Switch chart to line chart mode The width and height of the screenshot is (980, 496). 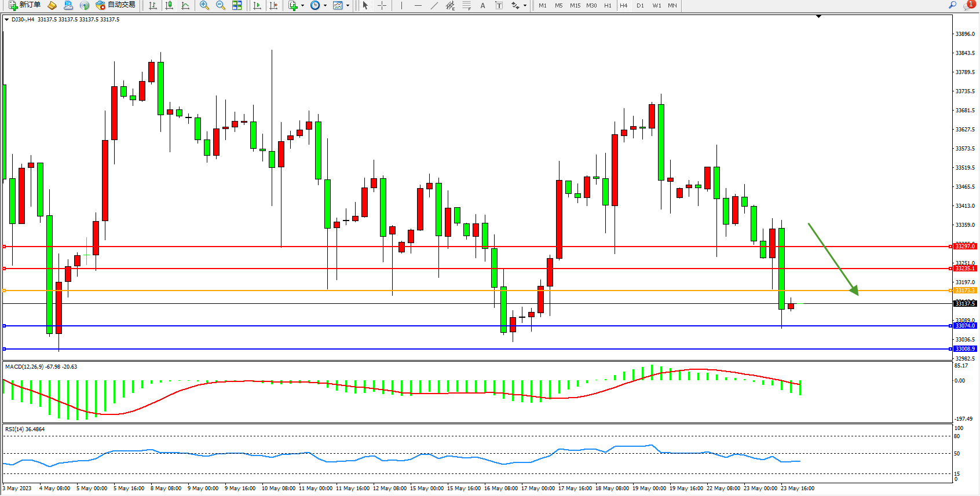click(185, 5)
